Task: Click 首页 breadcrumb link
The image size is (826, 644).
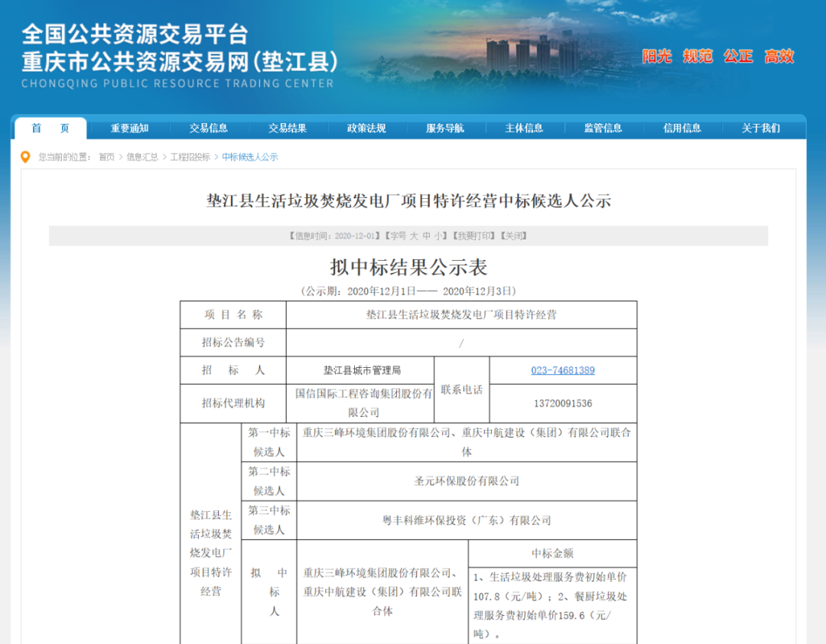Action: [106, 157]
